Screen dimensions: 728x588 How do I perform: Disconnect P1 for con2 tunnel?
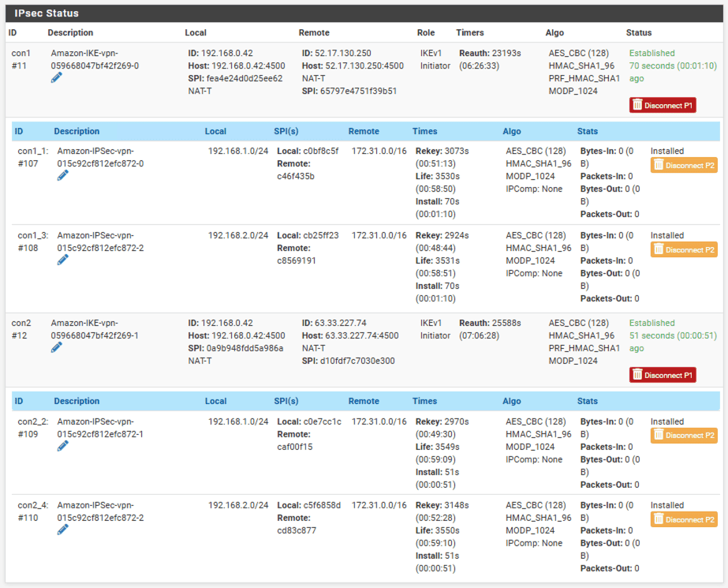point(663,375)
